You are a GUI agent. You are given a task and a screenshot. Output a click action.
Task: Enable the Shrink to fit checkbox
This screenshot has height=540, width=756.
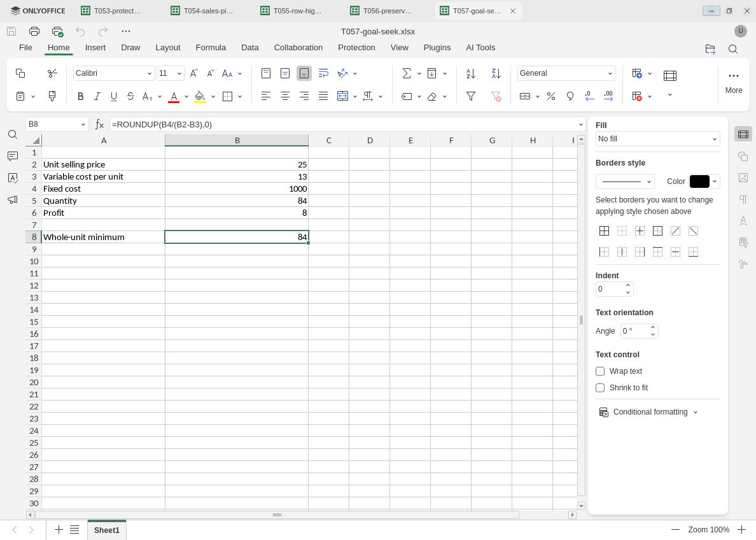600,388
